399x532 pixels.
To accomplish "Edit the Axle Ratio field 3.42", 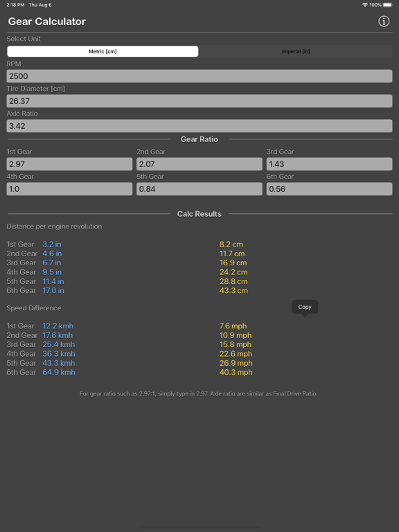I will click(199, 126).
